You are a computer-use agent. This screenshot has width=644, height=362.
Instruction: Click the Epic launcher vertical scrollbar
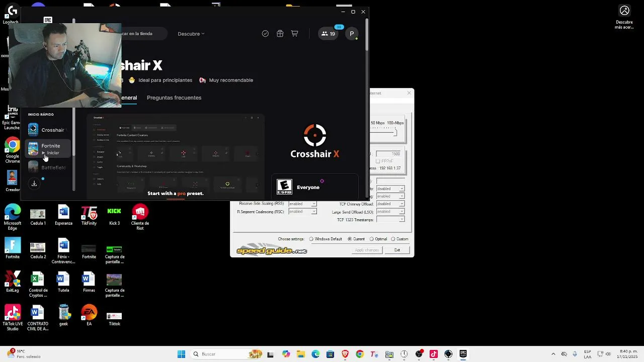pyautogui.click(x=367, y=35)
